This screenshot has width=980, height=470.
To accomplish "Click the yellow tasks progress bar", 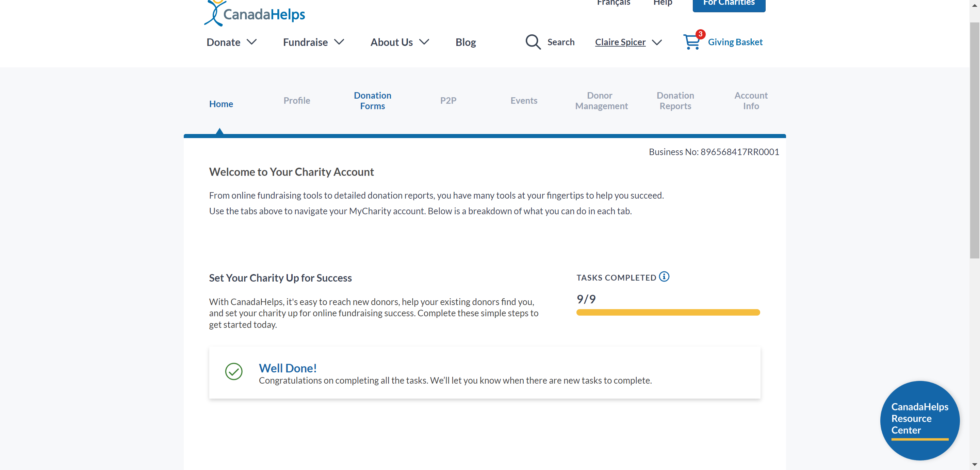I will 668,312.
